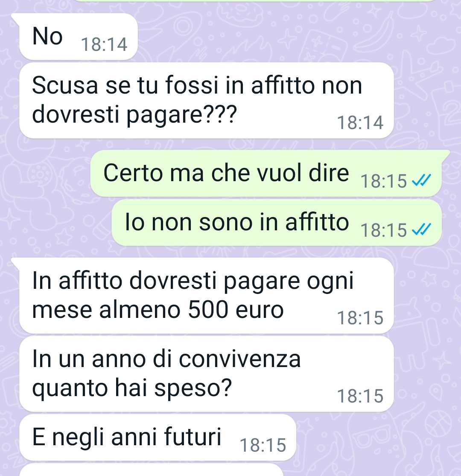Tap the partially visible bubble at the bottom
The height and width of the screenshot is (476, 461).
152,470
